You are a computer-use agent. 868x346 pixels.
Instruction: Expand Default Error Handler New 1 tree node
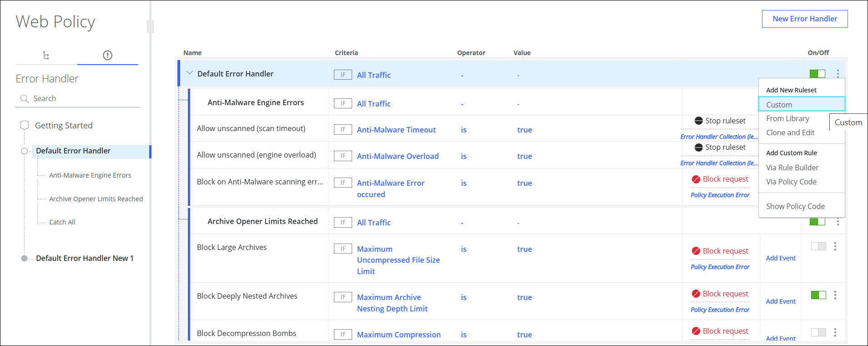pos(25,258)
